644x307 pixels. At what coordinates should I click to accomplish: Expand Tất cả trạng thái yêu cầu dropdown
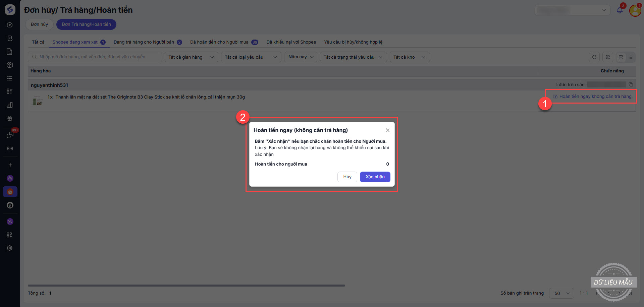click(353, 57)
